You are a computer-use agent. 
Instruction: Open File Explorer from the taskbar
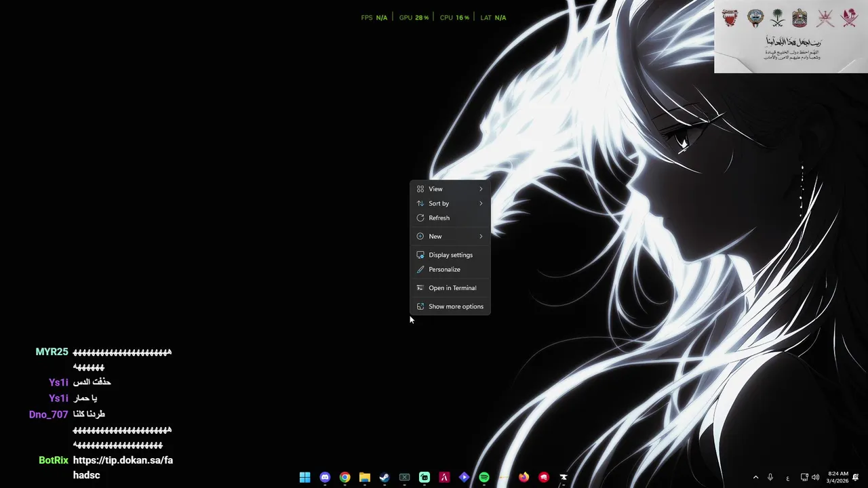[365, 477]
